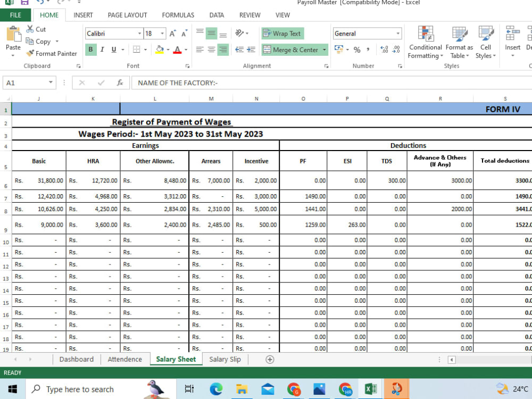Click the Cut scissors icon

(30, 29)
